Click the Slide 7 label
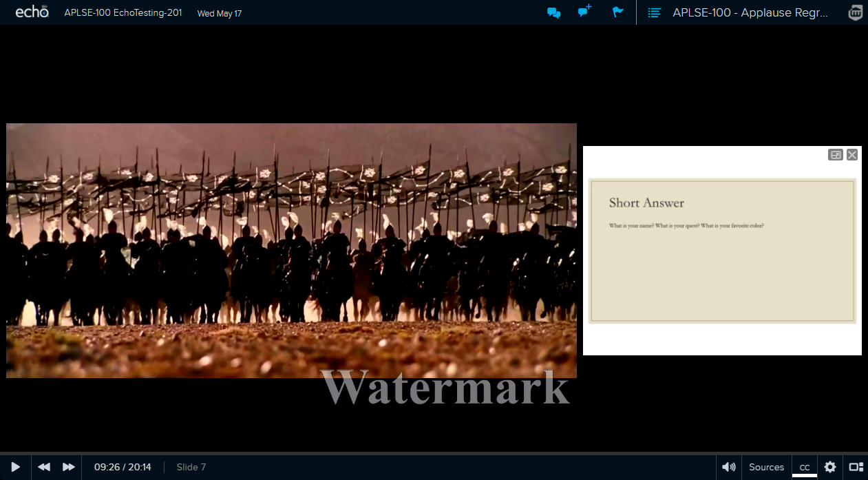868x480 pixels. pyautogui.click(x=191, y=467)
